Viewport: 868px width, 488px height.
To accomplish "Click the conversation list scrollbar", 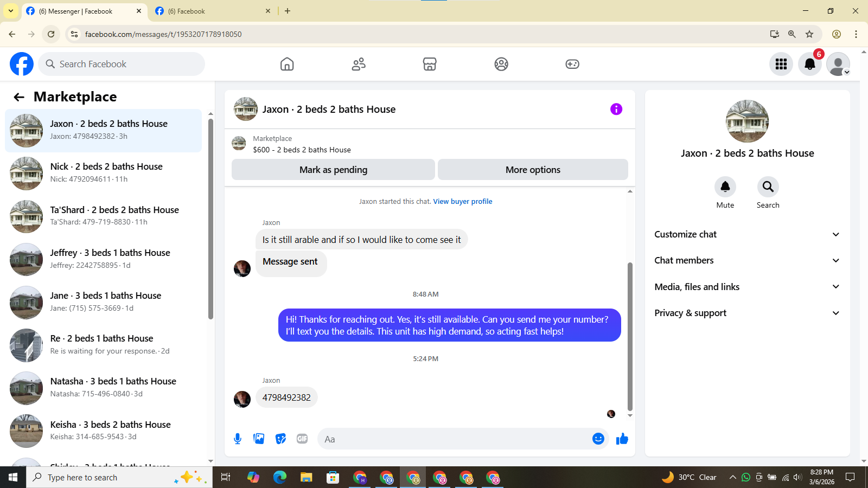I will 210,219.
